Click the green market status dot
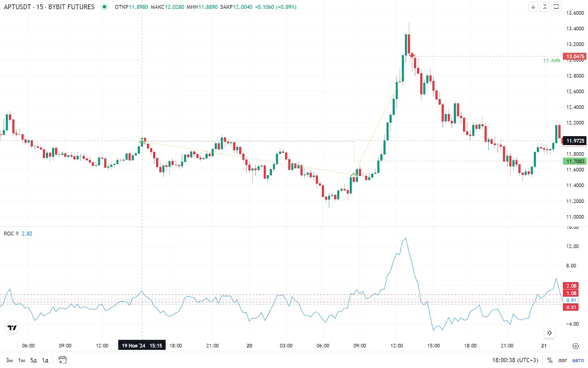 [105, 7]
